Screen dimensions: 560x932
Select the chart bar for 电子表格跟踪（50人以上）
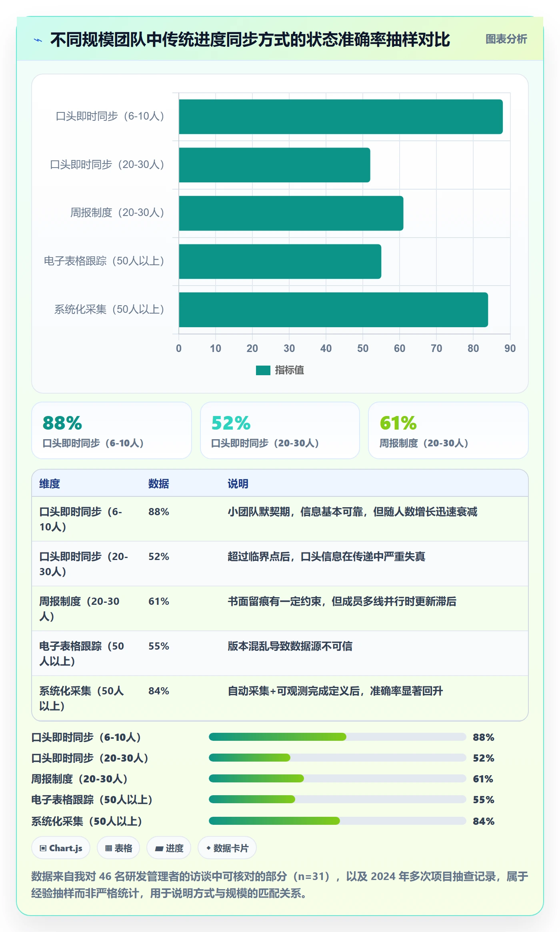280,262
